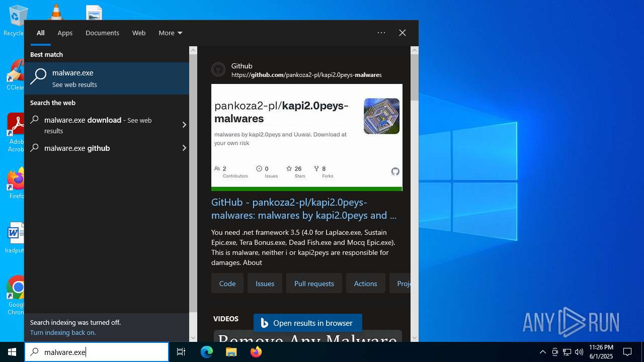Click the GitHub logo next to the result title
Image resolution: width=644 pixels, height=362 pixels.
click(x=218, y=69)
